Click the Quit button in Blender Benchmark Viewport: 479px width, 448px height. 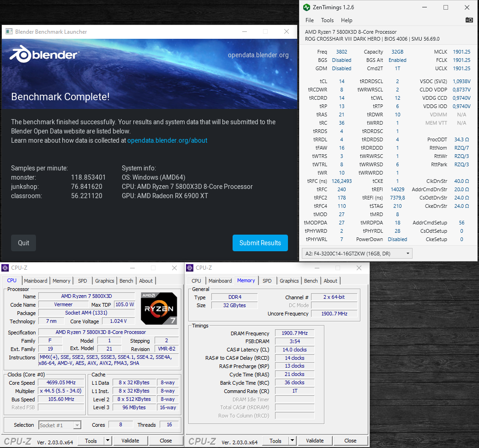(24, 243)
